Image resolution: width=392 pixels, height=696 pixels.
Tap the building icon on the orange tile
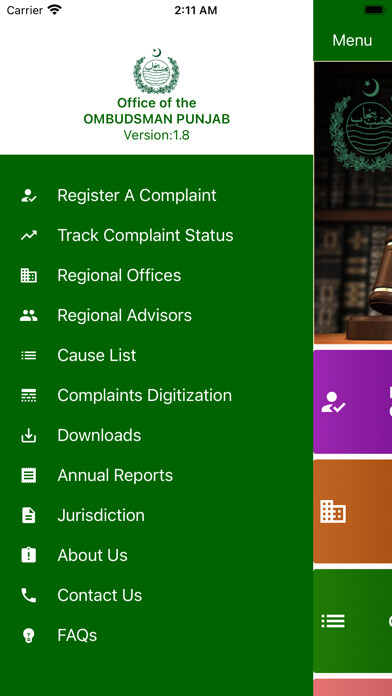(x=333, y=511)
